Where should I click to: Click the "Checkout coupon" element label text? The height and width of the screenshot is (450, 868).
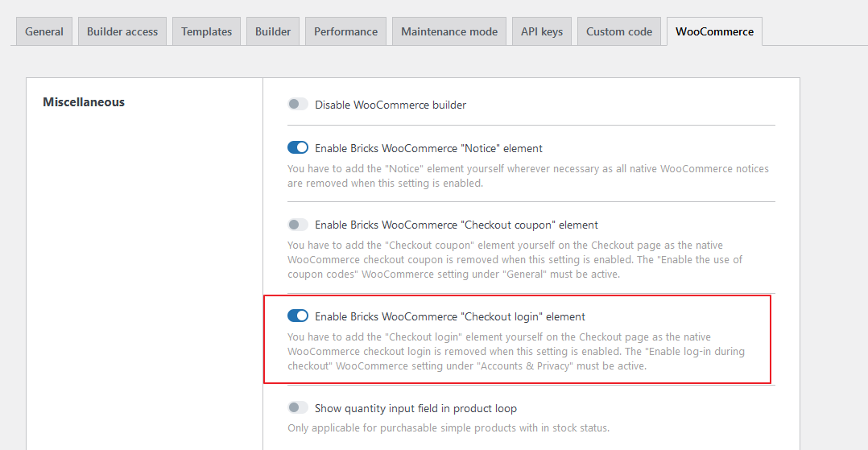click(x=457, y=225)
